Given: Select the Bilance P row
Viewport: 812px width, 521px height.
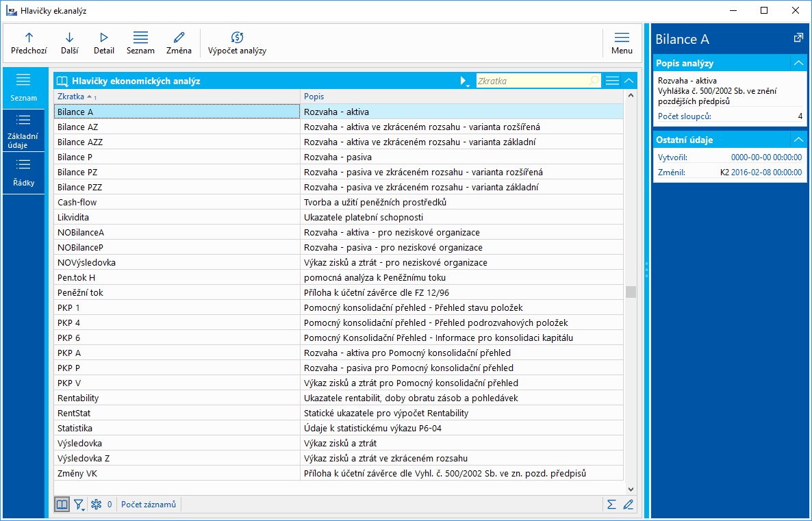Looking at the screenshot, I should [x=339, y=157].
